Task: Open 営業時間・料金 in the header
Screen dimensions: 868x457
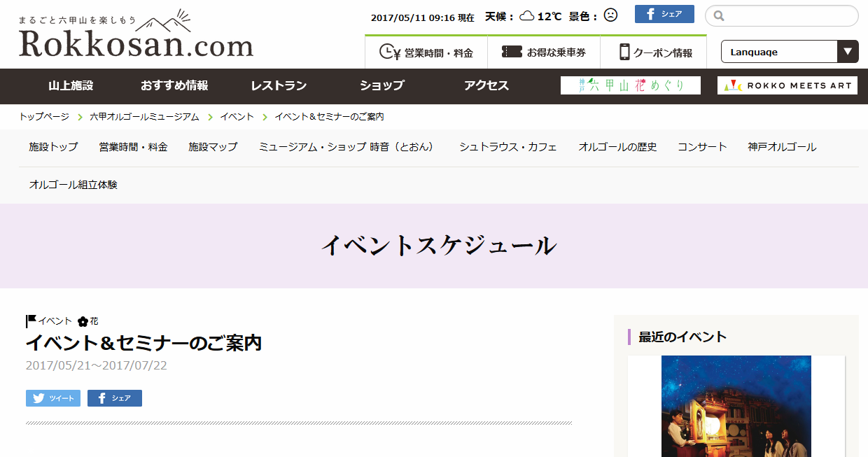Action: tap(426, 52)
